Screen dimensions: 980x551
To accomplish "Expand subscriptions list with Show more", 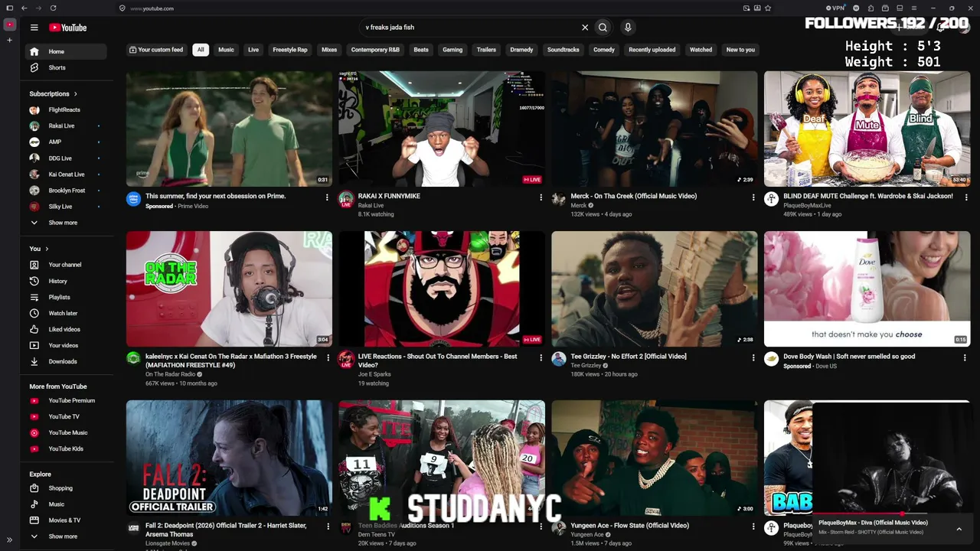I will tap(63, 223).
